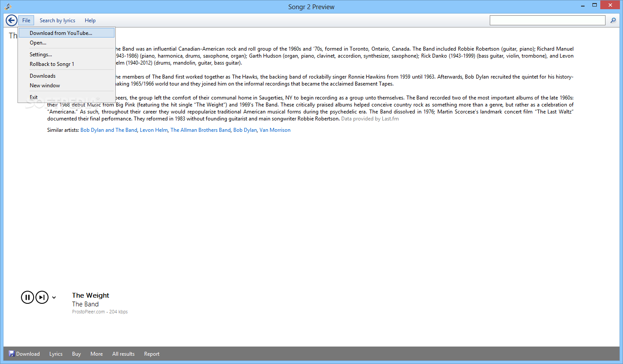Click ProstoPleer.com - 204 kbps source text
Image resolution: width=623 pixels, height=364 pixels.
[100, 312]
